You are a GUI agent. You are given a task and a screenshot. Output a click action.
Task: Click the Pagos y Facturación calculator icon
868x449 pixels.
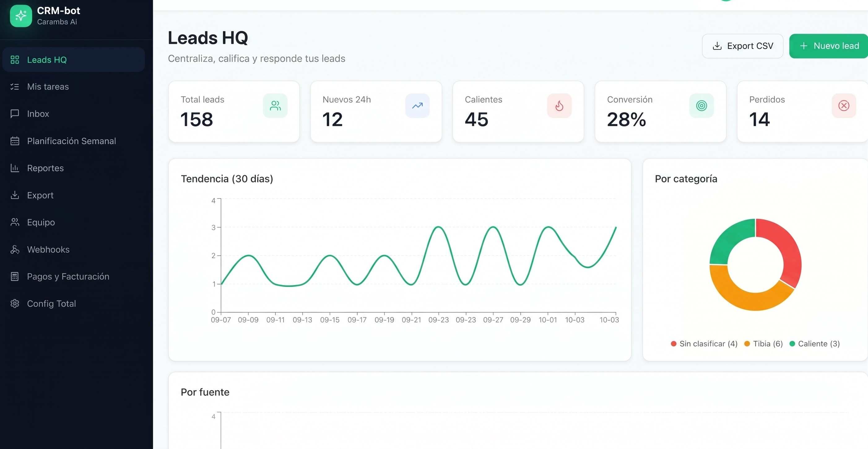coord(15,276)
